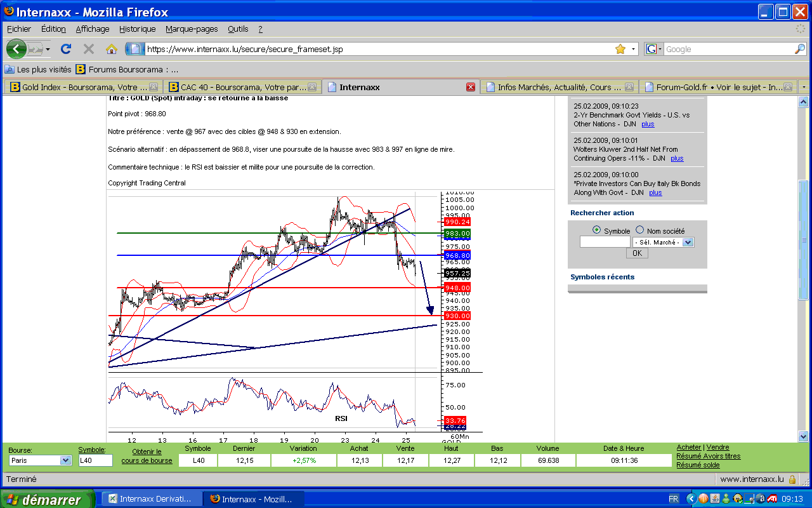Click the ATI tray icon
Screen dimensions: 812x508
[771, 499]
